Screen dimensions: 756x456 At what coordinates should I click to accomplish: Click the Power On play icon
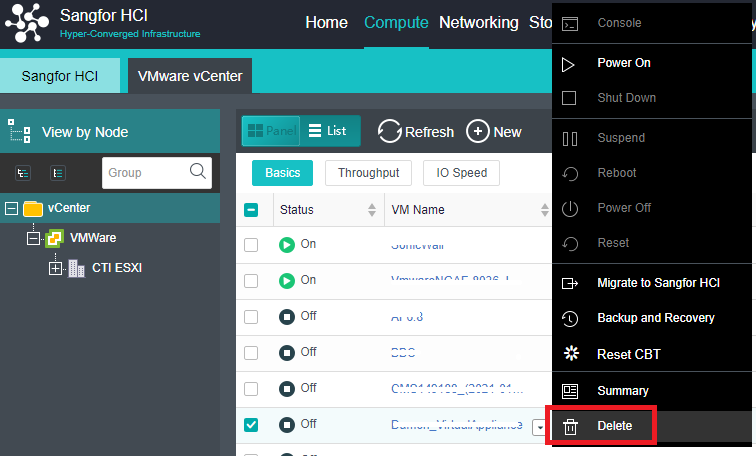569,63
